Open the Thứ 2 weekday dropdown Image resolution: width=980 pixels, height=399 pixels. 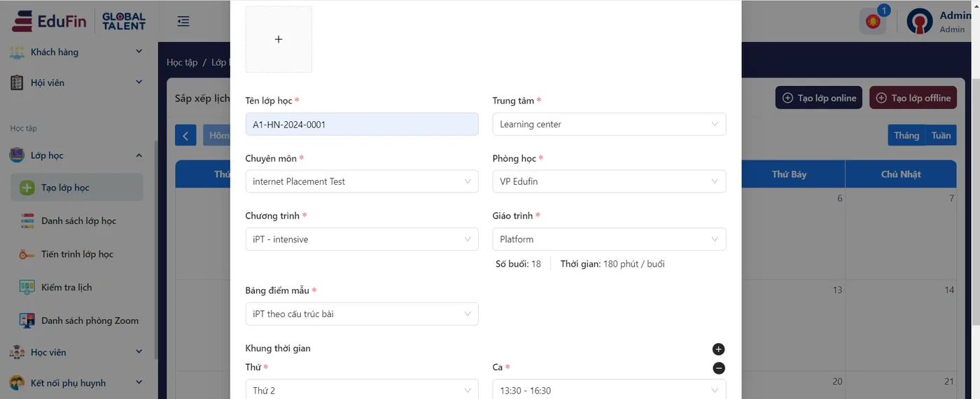[x=362, y=389]
